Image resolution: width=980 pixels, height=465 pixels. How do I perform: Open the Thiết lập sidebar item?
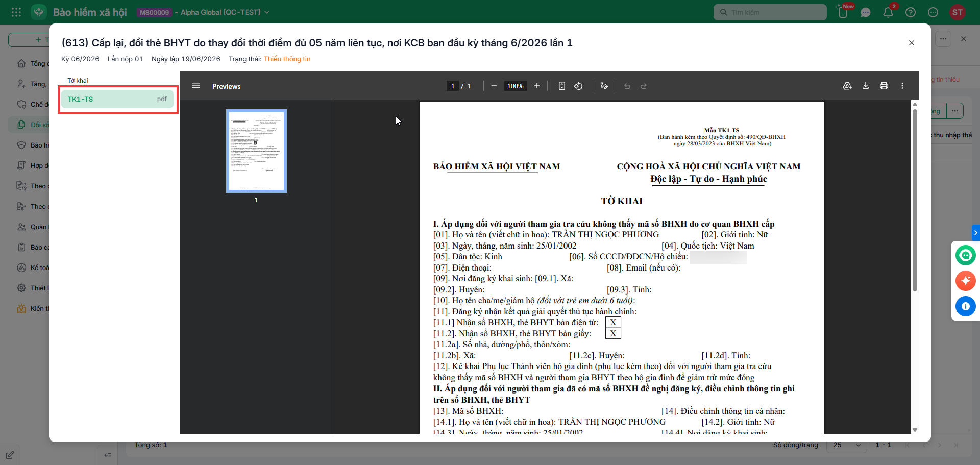click(32, 288)
